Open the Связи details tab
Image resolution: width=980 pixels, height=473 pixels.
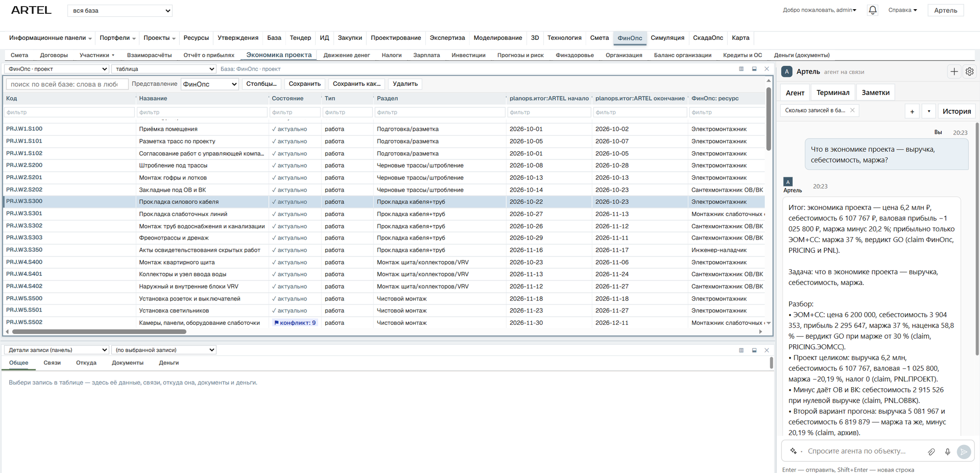(x=52, y=363)
